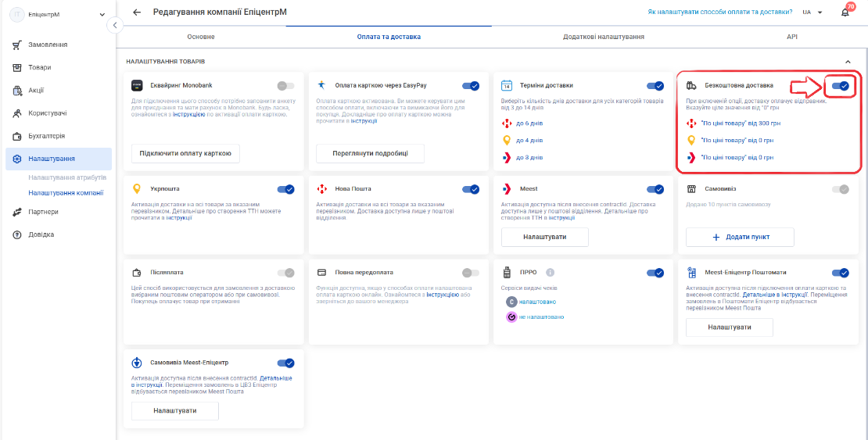Collapse the left sidebar with the chevron
The width and height of the screenshot is (868, 440).
tap(115, 25)
